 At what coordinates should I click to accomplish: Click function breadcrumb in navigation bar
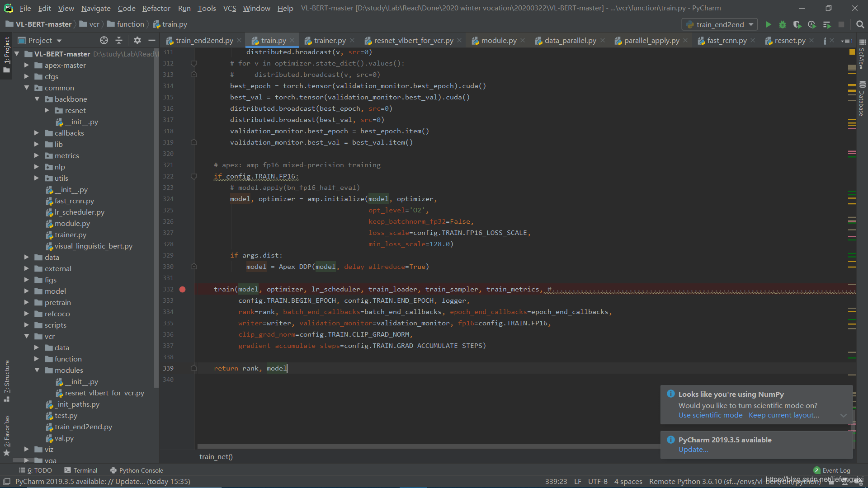tap(126, 24)
